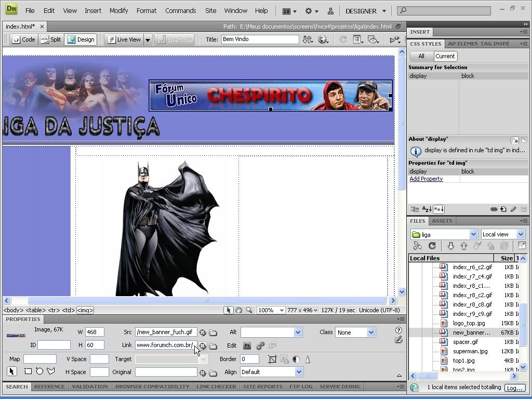The width and height of the screenshot is (532, 399).
Task: Browse for file folder icon next to Link
Action: (x=213, y=346)
